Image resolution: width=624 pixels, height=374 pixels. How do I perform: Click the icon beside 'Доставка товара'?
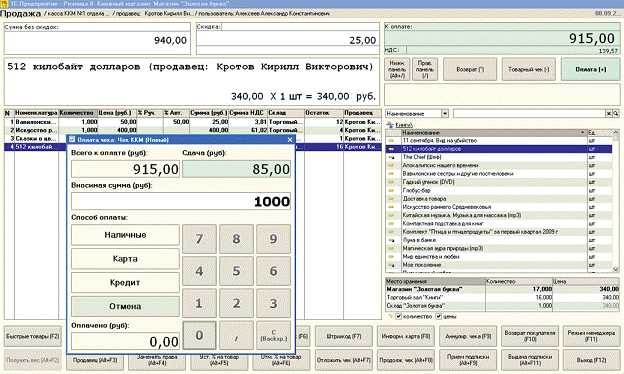coord(391,199)
